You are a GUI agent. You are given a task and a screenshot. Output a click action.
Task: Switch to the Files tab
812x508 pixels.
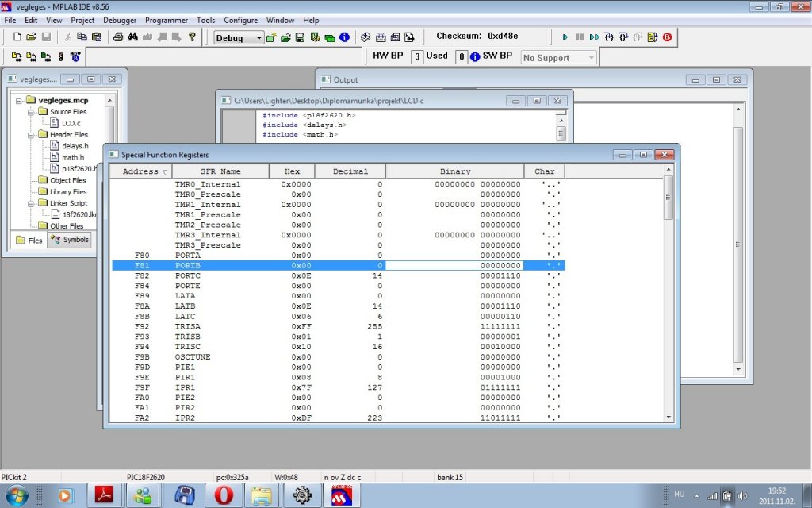point(29,240)
